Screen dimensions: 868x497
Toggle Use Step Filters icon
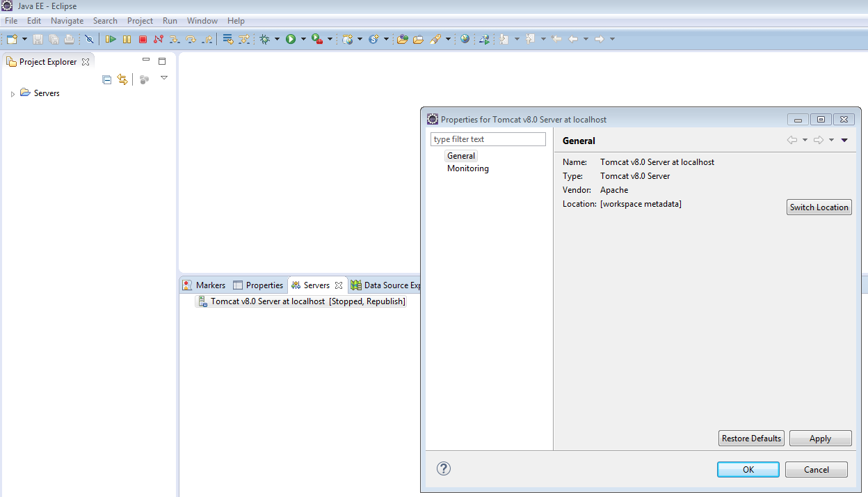(x=243, y=39)
